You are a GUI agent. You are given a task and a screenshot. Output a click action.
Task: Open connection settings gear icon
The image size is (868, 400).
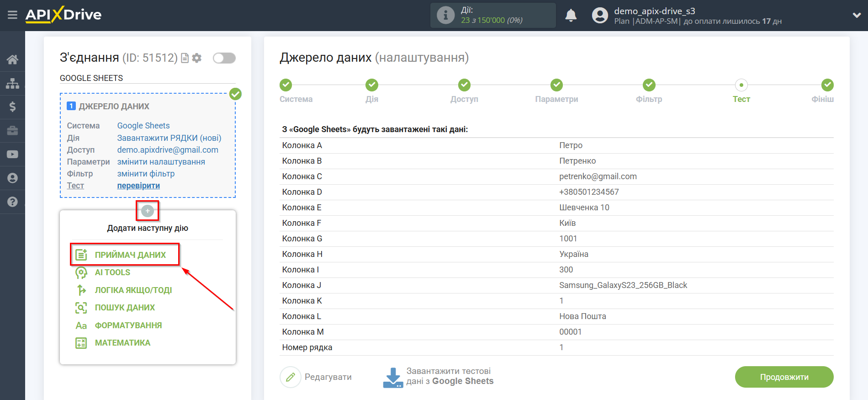[x=197, y=58]
